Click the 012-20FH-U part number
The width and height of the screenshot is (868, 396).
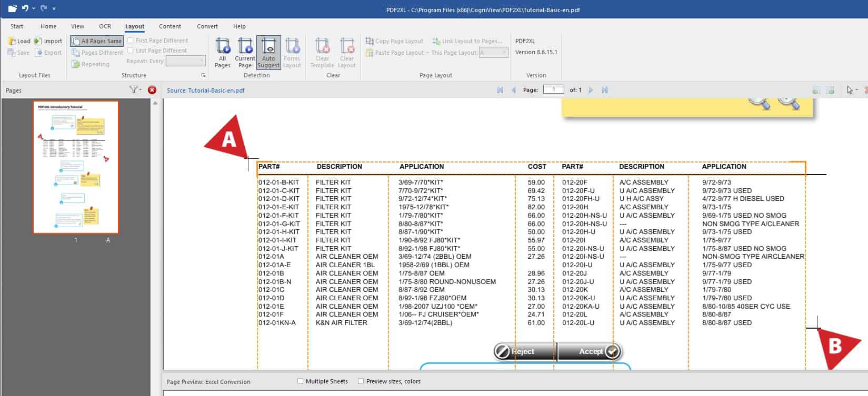point(581,199)
